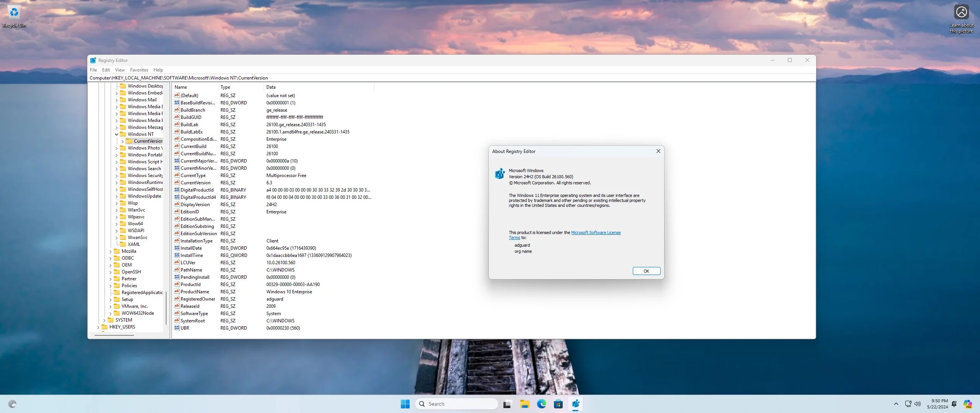
Task: Show hidden icons tray chevron
Action: click(896, 404)
